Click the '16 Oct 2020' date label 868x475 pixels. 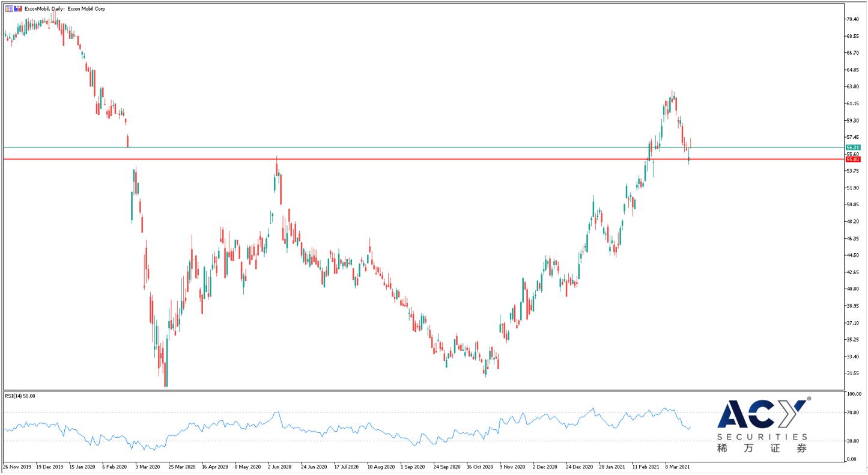point(481,466)
